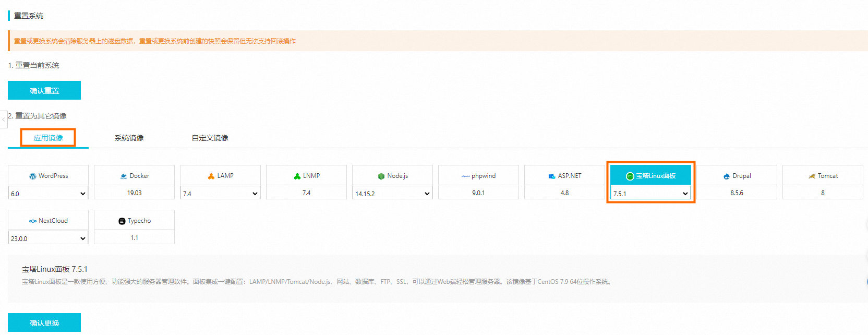868x335 pixels.
Task: Click the phpwind version 9.0.1 value
Action: tap(478, 193)
